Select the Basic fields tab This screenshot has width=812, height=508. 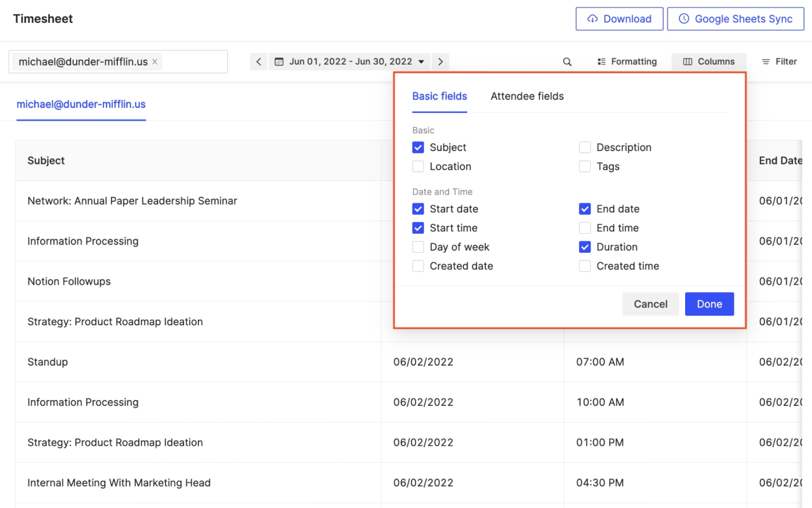click(x=440, y=97)
